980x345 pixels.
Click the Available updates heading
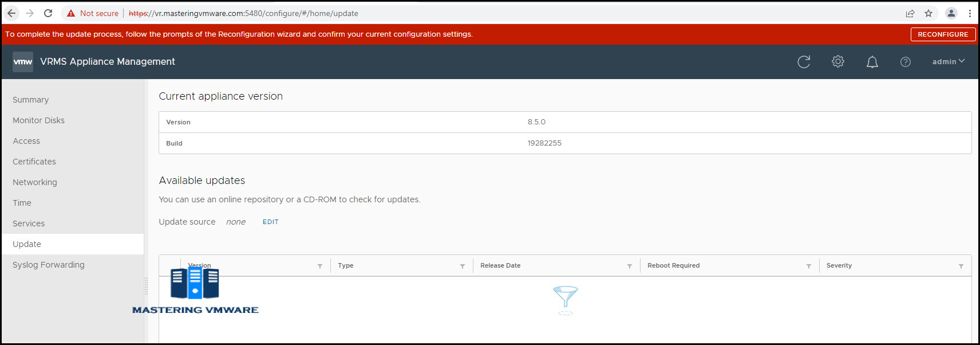[x=202, y=181]
